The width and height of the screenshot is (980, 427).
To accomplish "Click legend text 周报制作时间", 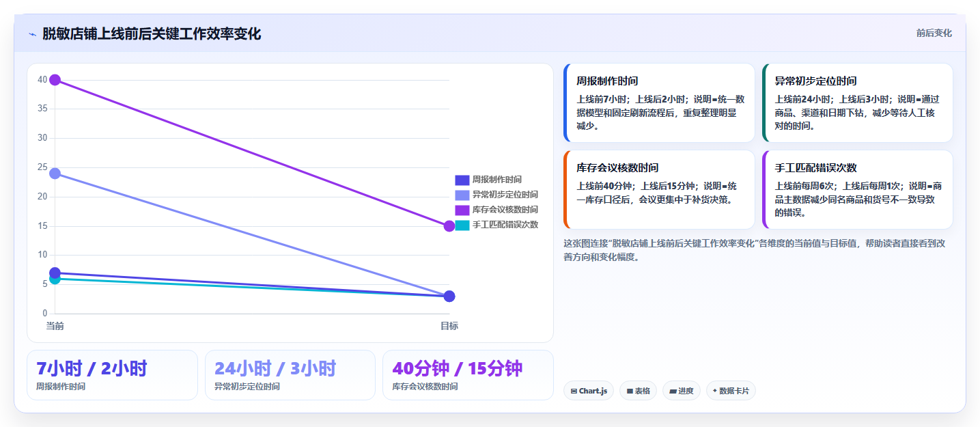I will (497, 180).
